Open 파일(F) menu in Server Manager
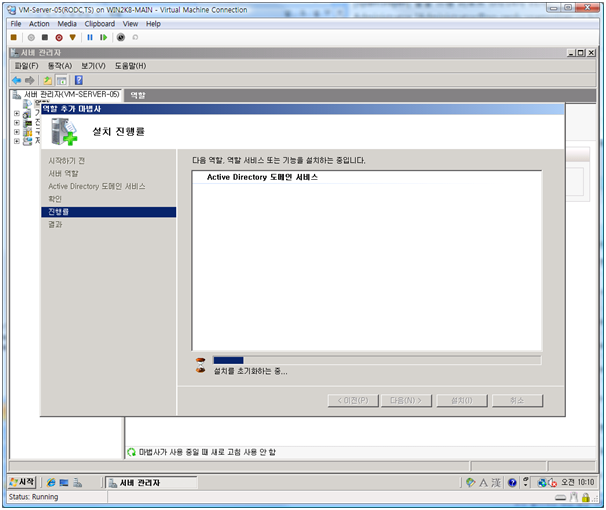 coord(27,66)
